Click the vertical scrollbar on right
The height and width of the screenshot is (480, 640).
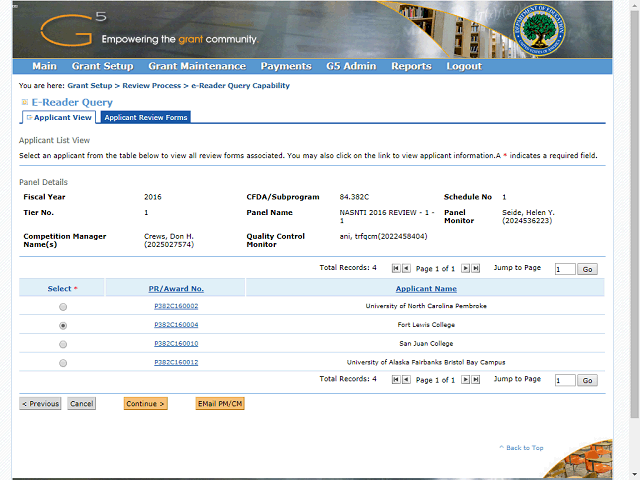pyautogui.click(x=635, y=216)
